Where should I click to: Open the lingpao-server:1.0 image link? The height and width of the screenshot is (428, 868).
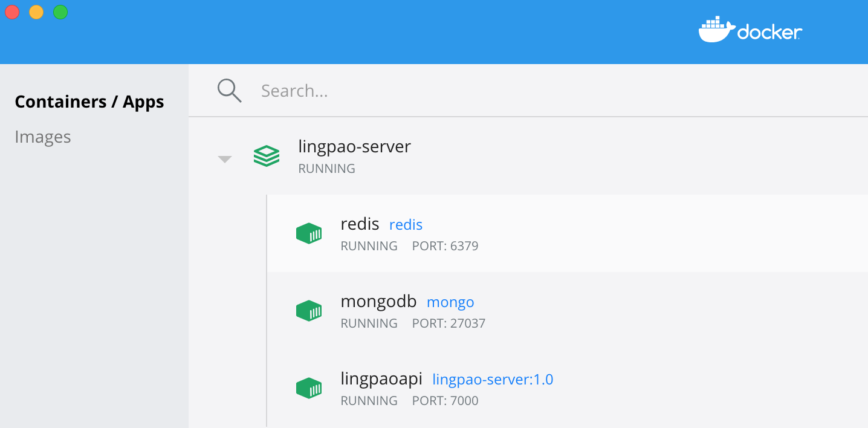pos(493,380)
